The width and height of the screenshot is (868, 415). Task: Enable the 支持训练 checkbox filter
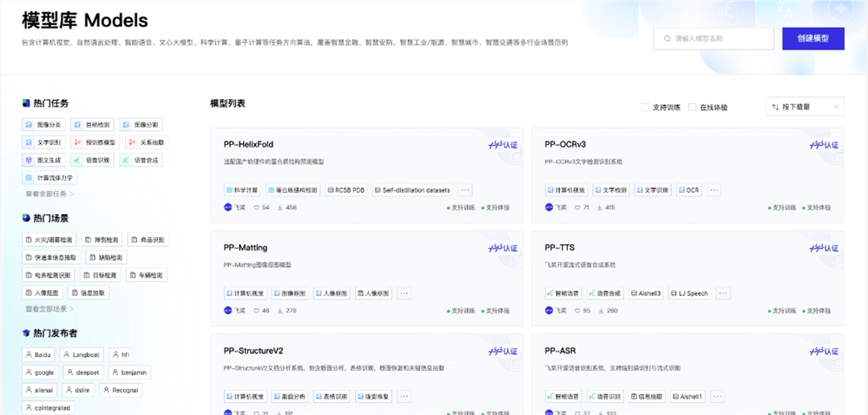tap(645, 107)
